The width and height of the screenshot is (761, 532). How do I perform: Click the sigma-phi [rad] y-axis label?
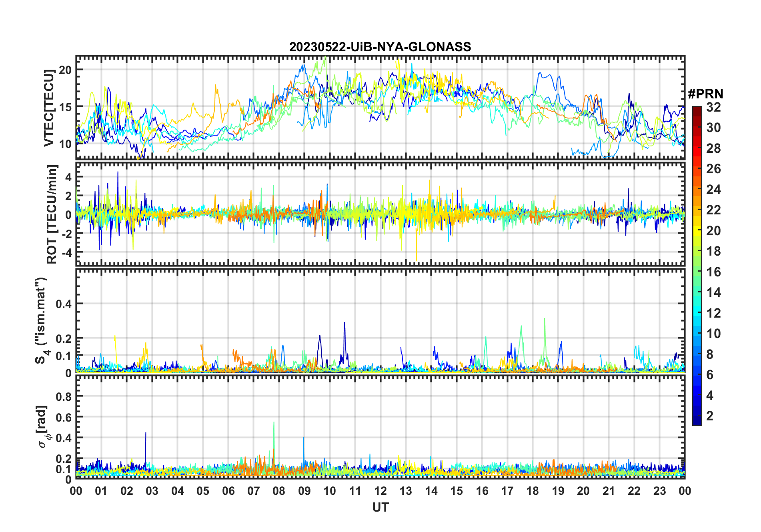[43, 427]
